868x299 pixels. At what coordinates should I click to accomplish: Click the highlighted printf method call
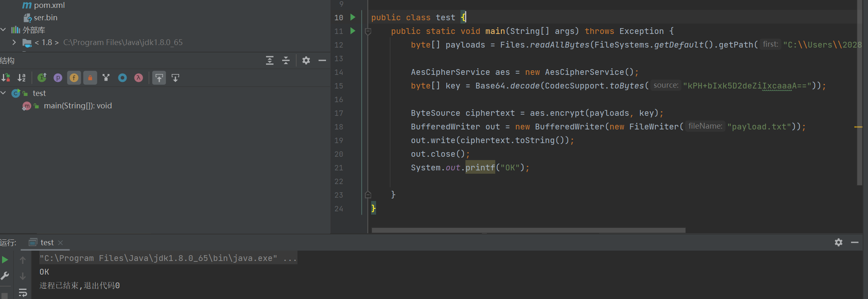click(480, 167)
